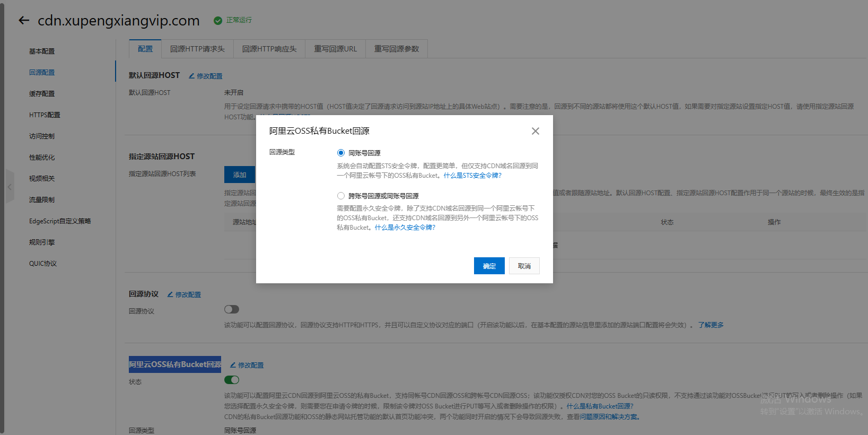This screenshot has height=435, width=868.
Task: Click pencil icon beside 回源协议 heading
Action: [170, 294]
